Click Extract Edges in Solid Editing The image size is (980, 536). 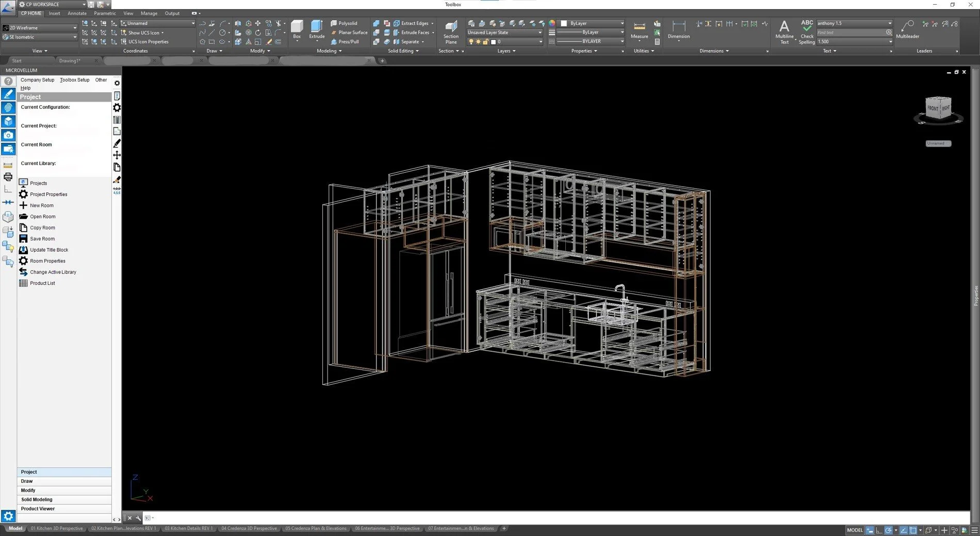pyautogui.click(x=411, y=23)
